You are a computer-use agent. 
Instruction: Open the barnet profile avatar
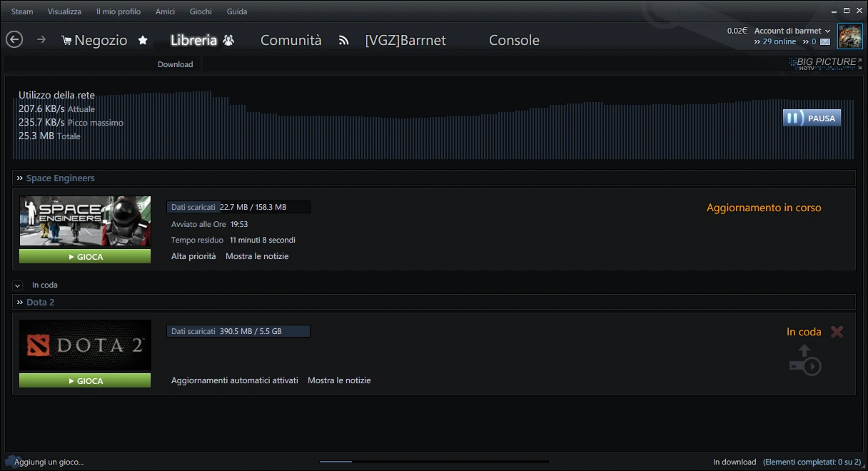tap(849, 36)
